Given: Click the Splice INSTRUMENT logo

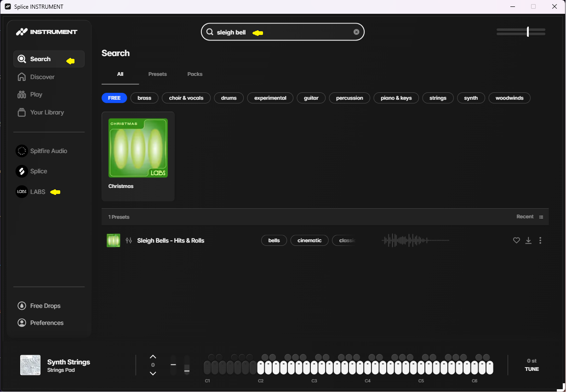Looking at the screenshot, I should [46, 32].
